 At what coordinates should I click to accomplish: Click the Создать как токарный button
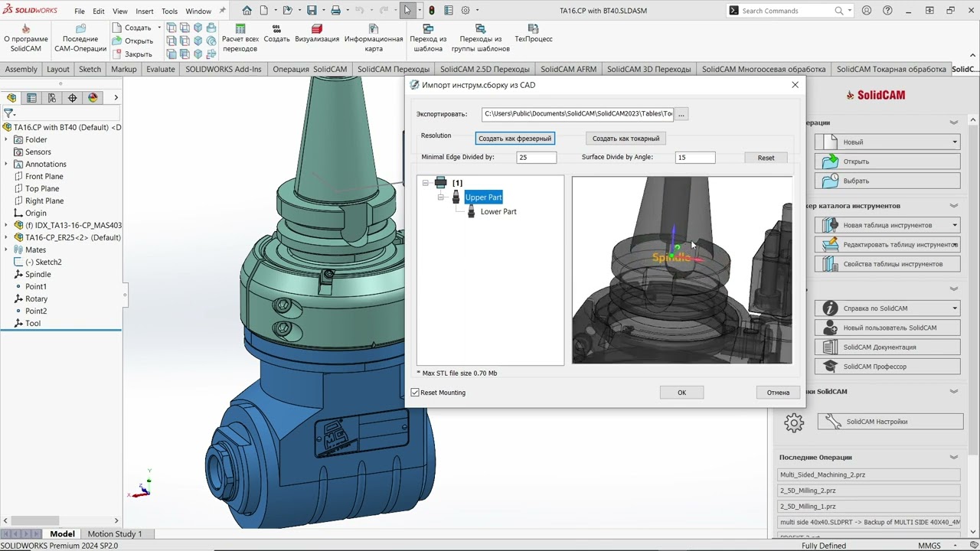626,139
